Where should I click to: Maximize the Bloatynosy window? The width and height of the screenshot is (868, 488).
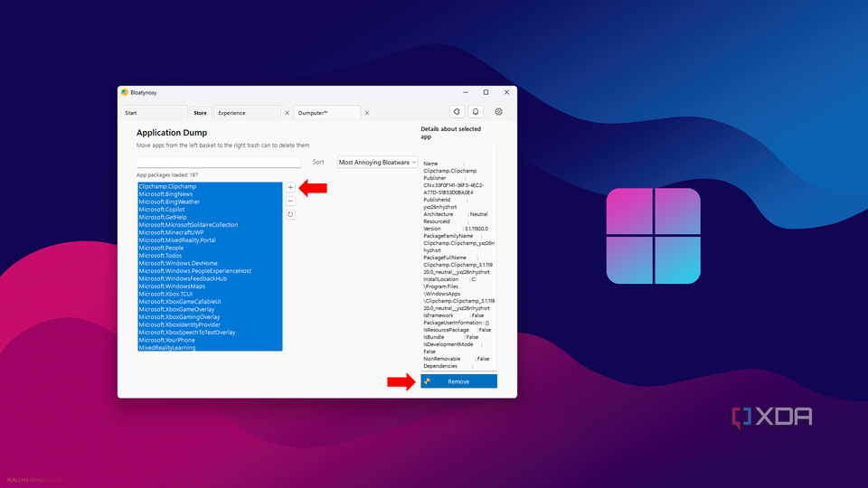click(486, 92)
